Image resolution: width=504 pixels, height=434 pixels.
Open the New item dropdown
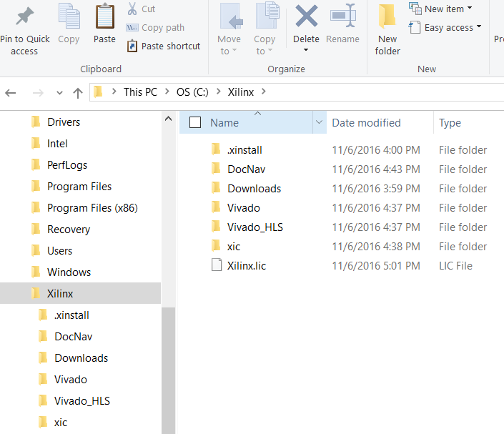click(x=440, y=9)
